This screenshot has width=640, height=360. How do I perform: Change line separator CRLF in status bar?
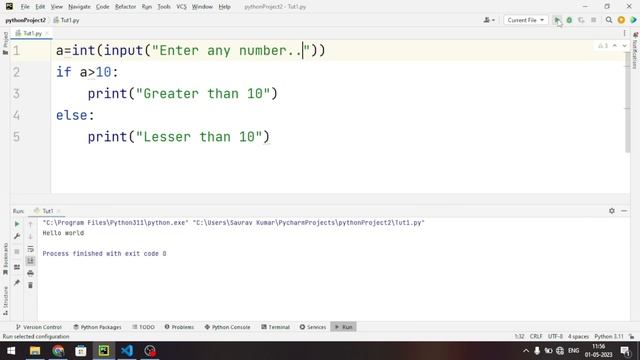(536, 336)
